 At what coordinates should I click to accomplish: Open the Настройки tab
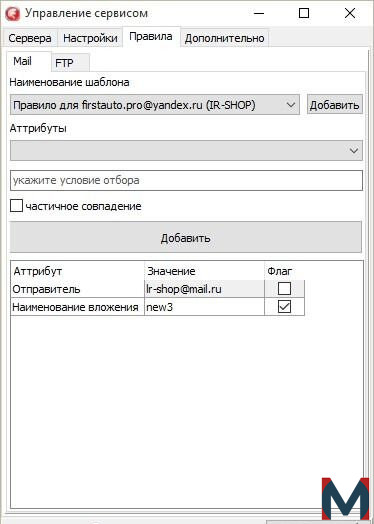[90, 38]
